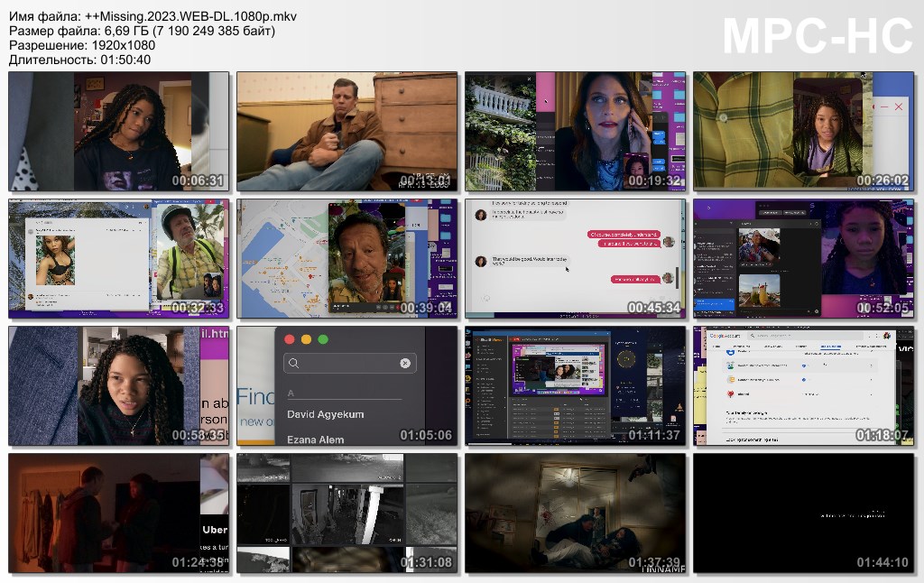Image resolution: width=924 pixels, height=583 pixels.
Task: Open the thumbnail stamped 00:06:31
Action: click(119, 132)
